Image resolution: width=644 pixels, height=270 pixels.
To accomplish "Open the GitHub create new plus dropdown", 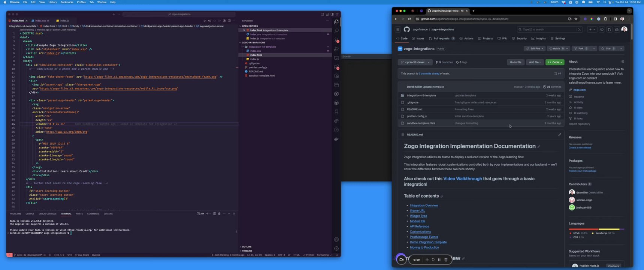I will [x=592, y=29].
